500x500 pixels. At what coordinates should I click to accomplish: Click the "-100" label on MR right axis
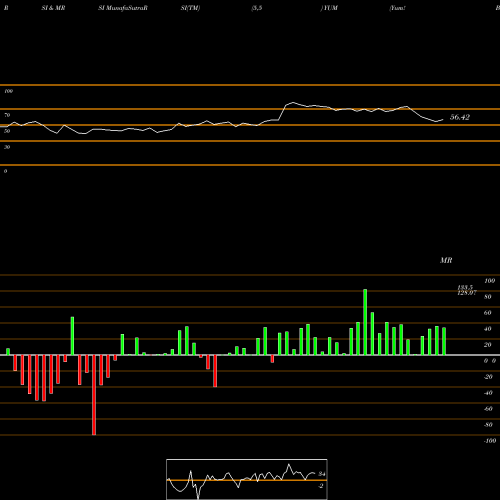(490, 441)
